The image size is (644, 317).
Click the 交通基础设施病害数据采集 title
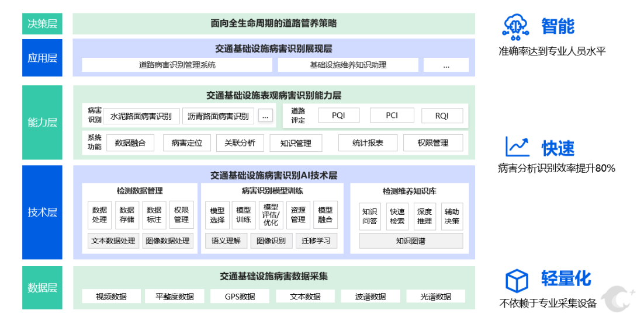tap(273, 276)
